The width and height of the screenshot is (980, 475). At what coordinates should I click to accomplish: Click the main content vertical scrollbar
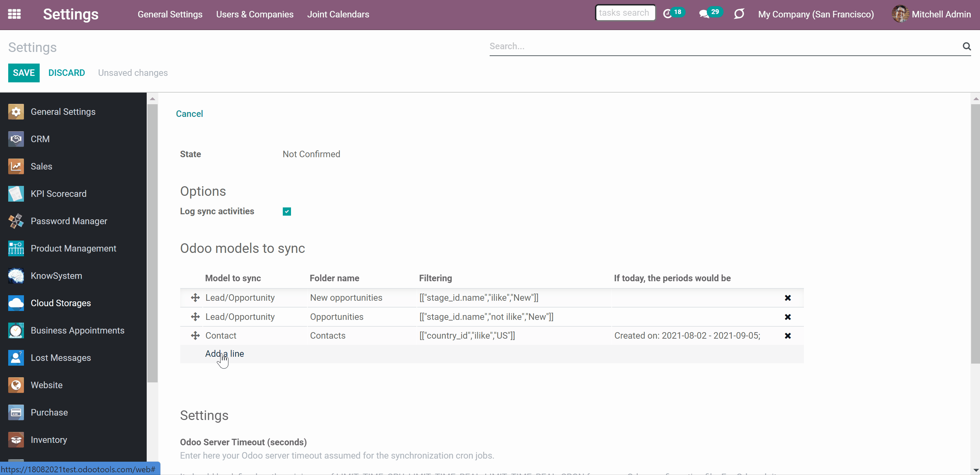click(975, 234)
